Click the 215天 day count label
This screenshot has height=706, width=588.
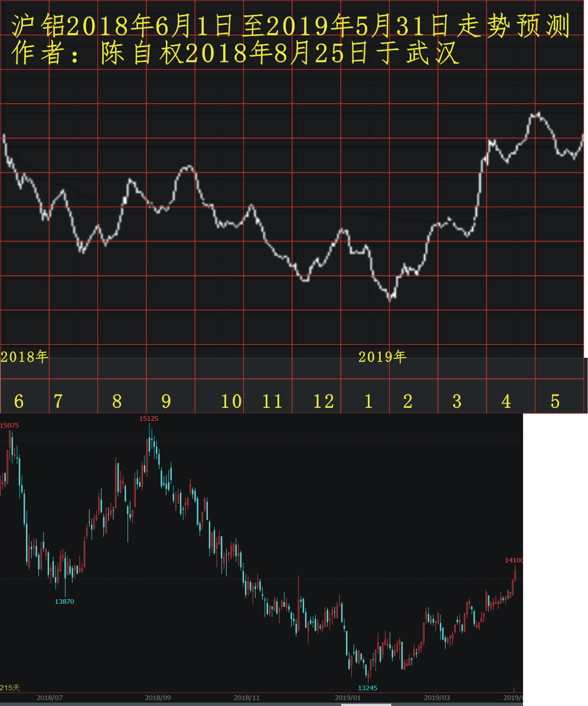(9, 688)
